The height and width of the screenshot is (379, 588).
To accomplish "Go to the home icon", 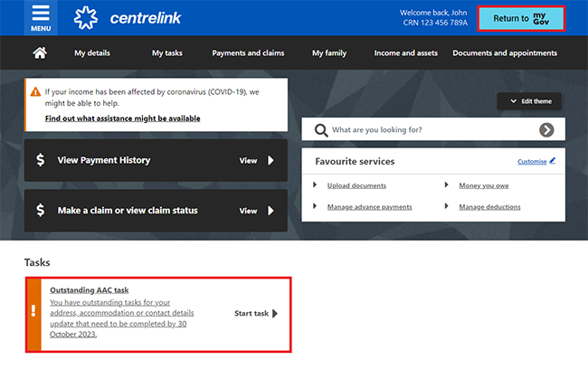I will (40, 52).
